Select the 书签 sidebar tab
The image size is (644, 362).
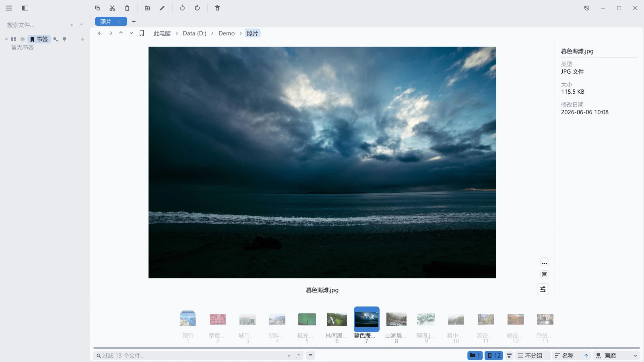[x=39, y=39]
